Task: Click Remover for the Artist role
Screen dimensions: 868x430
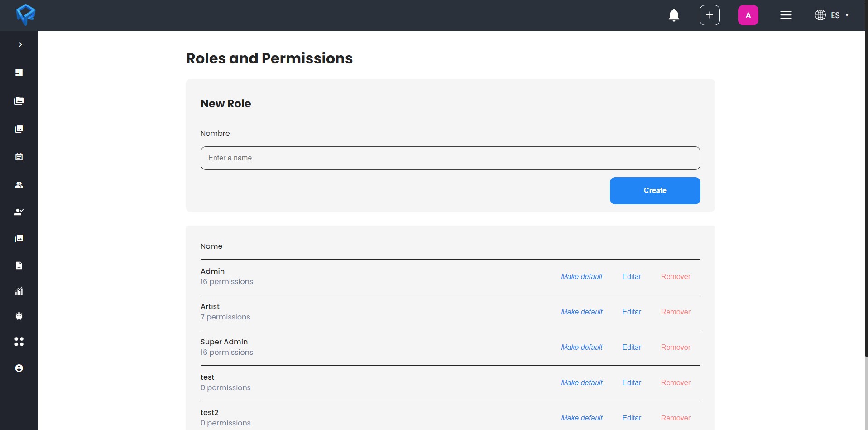Action: pyautogui.click(x=676, y=312)
